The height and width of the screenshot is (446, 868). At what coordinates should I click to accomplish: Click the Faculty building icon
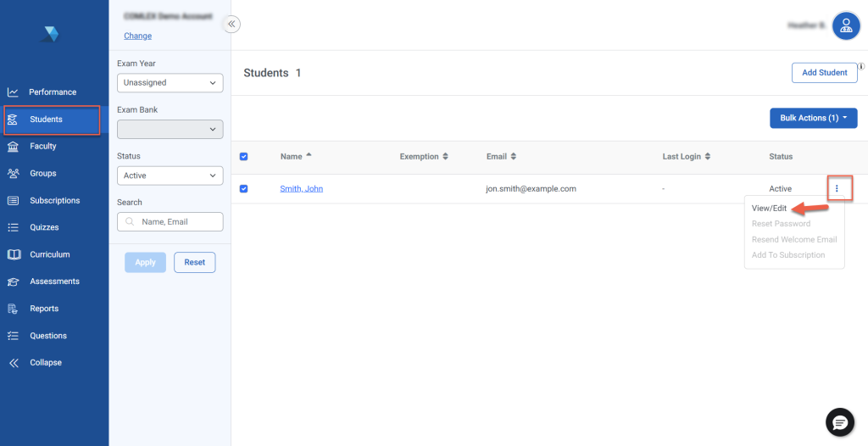point(13,147)
